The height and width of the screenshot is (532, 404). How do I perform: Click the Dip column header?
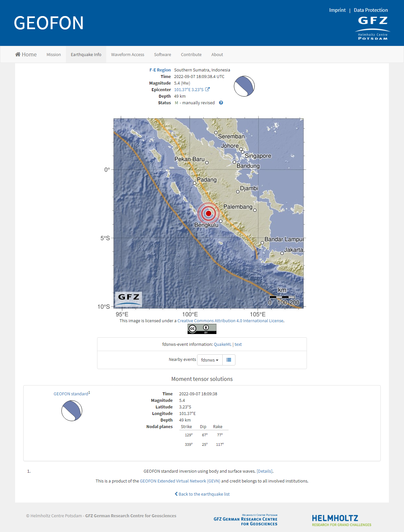point(203,426)
